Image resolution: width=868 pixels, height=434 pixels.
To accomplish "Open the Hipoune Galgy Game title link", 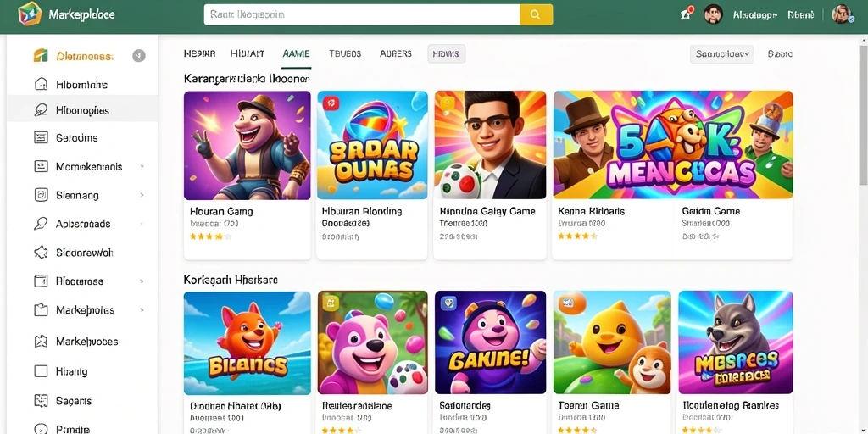I will click(x=487, y=211).
